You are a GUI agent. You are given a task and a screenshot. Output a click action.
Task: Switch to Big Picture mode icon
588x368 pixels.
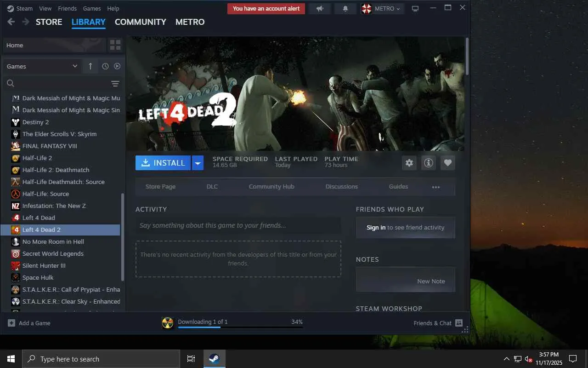(415, 9)
